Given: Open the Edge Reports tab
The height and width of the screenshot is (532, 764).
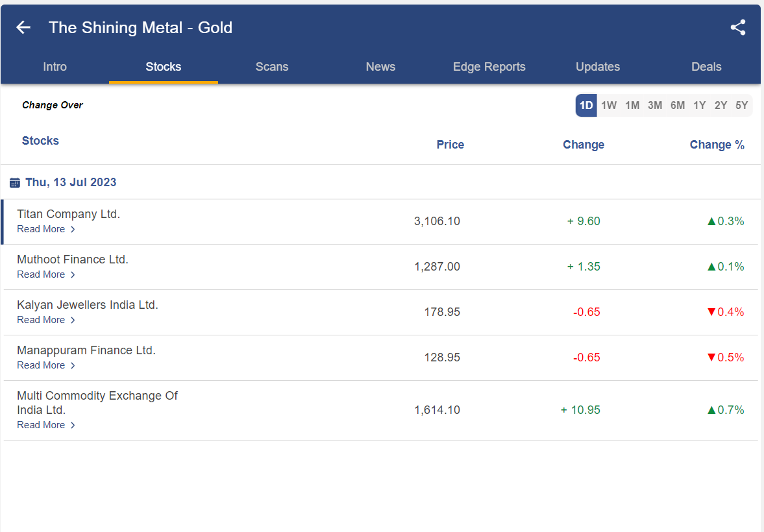Looking at the screenshot, I should [x=489, y=67].
